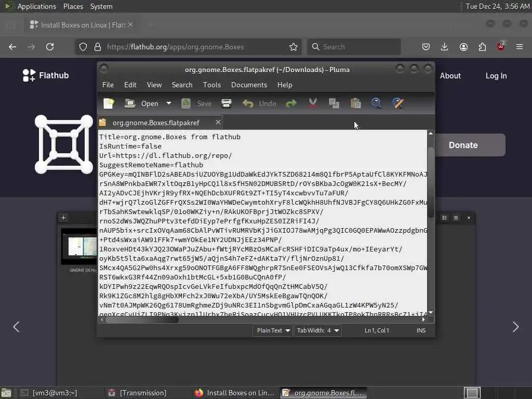The height and width of the screenshot is (399, 532).
Task: Close the org.gnome.Boxes.flatpakref tab
Action: 218,122
